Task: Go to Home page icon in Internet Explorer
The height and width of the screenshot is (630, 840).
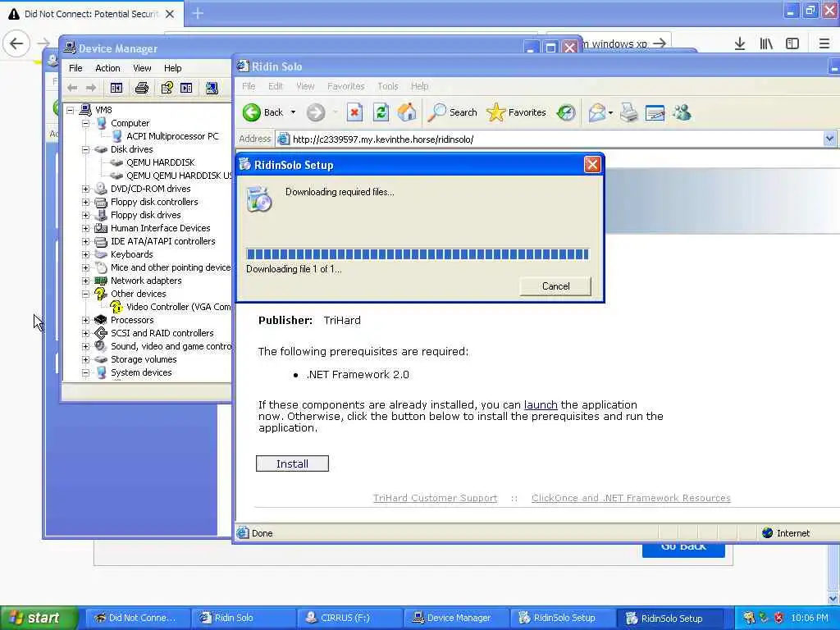Action: pos(407,112)
